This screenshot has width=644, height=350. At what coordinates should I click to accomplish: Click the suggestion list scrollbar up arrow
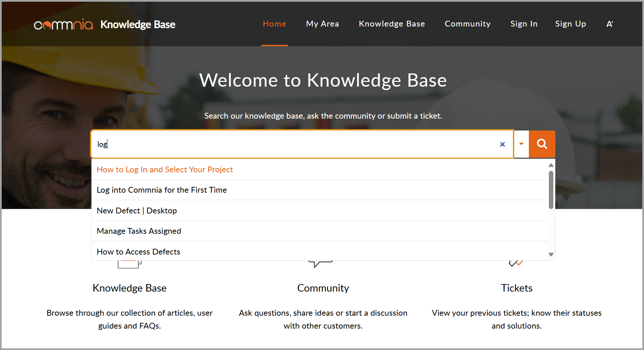(x=551, y=165)
